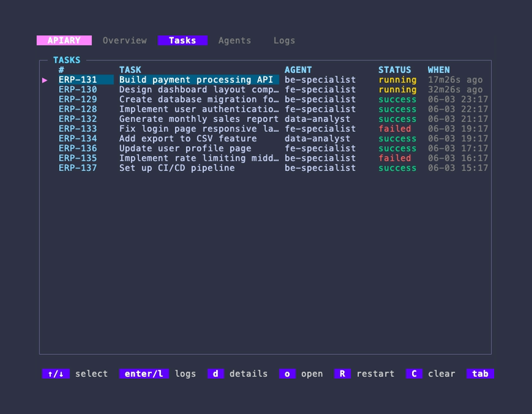This screenshot has width=532, height=414.
Task: Click '06-03 15:17' timestamp
Action: tap(458, 168)
